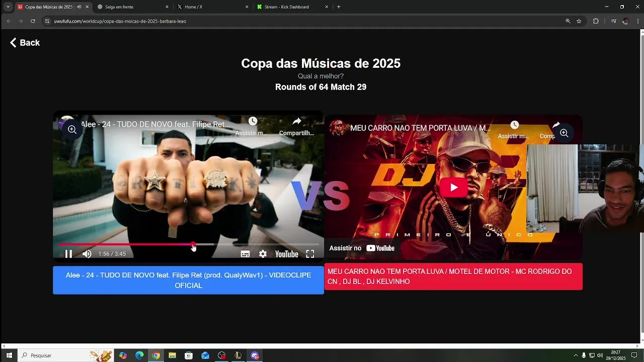Click the magnifier zoom icon on right video

(564, 133)
